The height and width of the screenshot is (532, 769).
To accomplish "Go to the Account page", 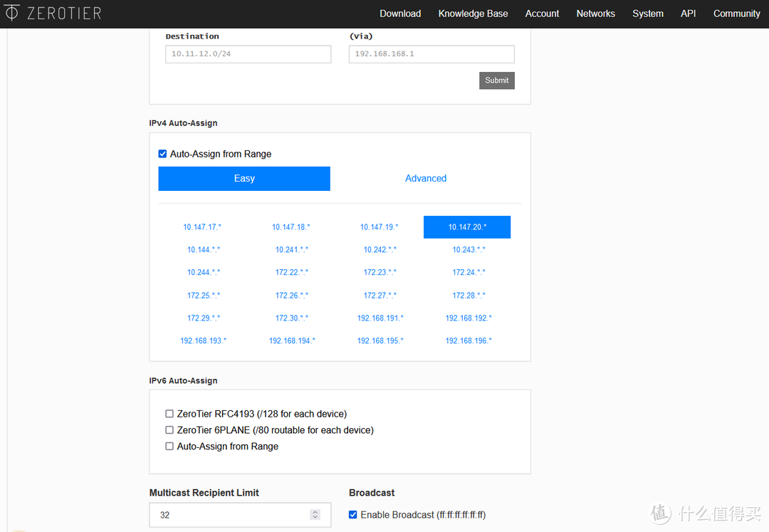I will click(542, 14).
